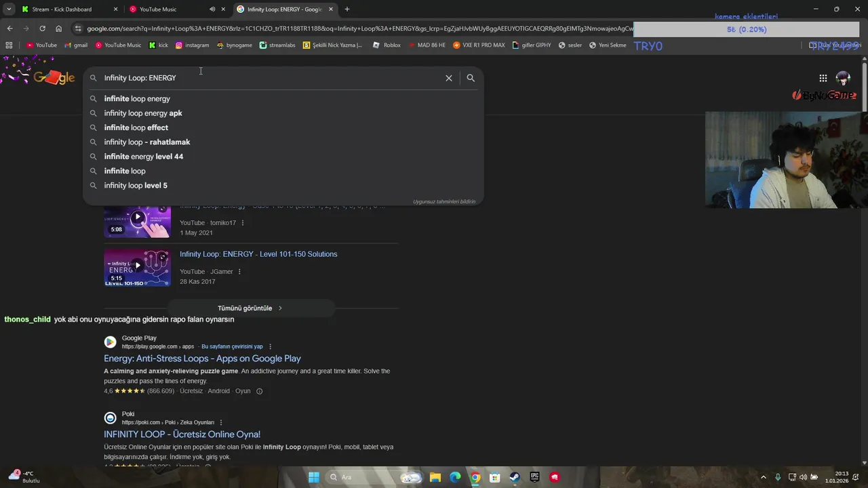The height and width of the screenshot is (488, 868).
Task: Open more options for tomiko17 video result
Action: point(243,223)
